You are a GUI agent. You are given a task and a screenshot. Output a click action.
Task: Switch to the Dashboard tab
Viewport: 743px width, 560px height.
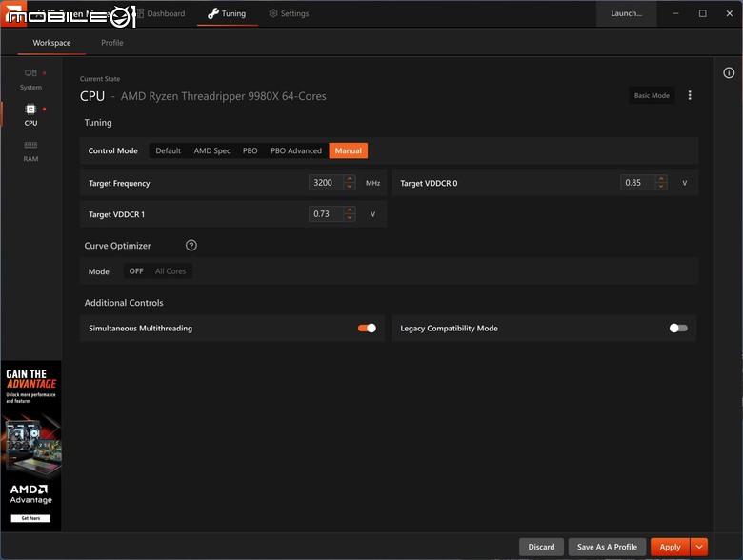(161, 13)
